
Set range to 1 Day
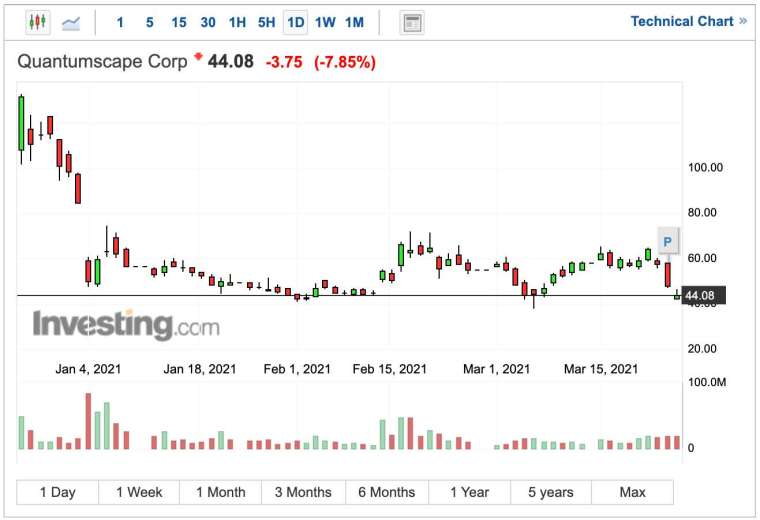[58, 492]
